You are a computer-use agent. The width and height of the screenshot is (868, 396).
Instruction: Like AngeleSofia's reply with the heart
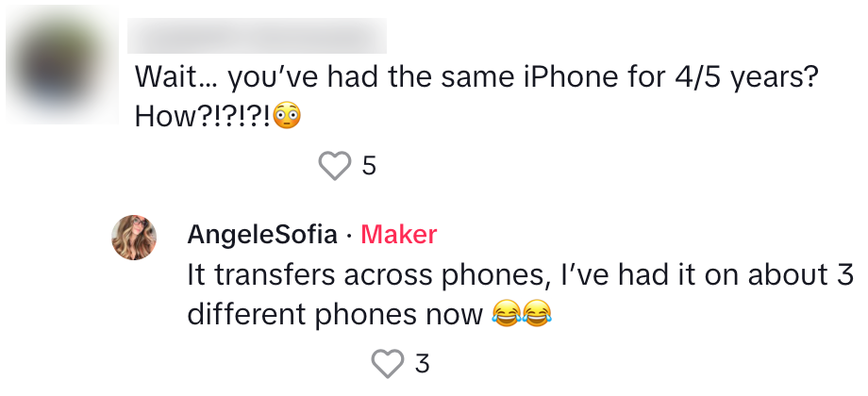pyautogui.click(x=387, y=363)
